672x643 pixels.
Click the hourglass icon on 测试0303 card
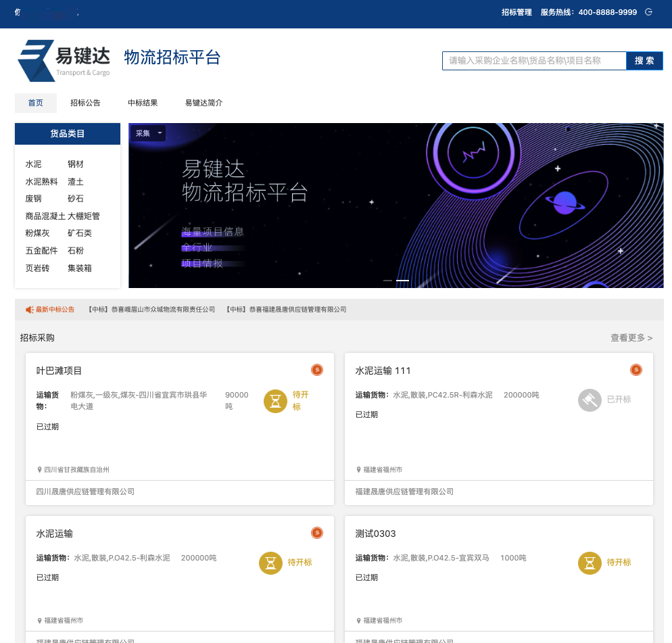(x=590, y=563)
